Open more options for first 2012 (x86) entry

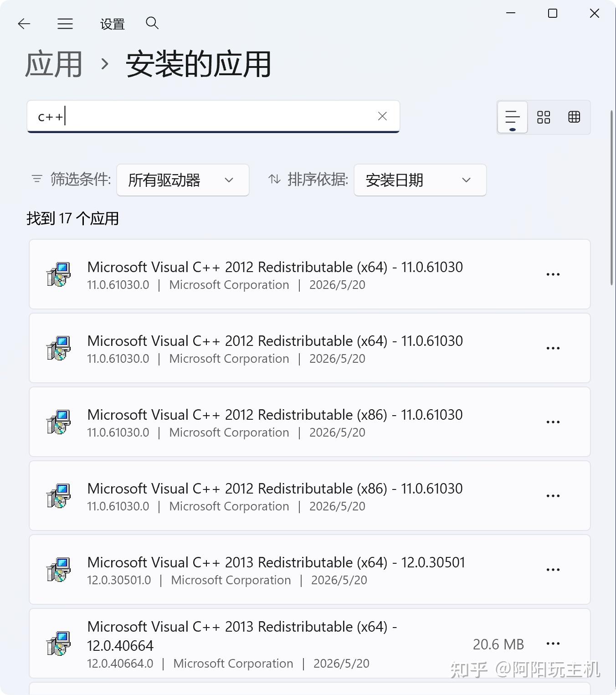pos(553,422)
